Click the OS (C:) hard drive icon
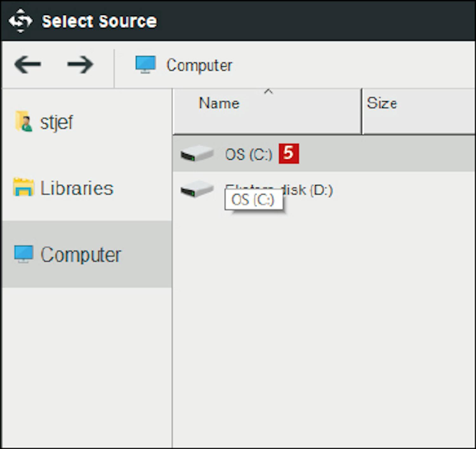Viewport: 476px width, 449px height. 197,154
